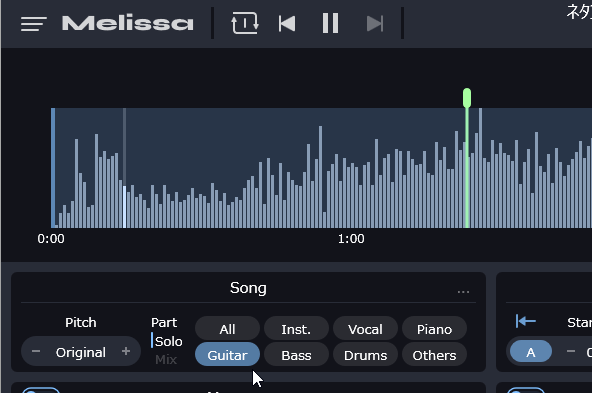The height and width of the screenshot is (393, 592).
Task: Jump to the previous track
Action: [287, 23]
